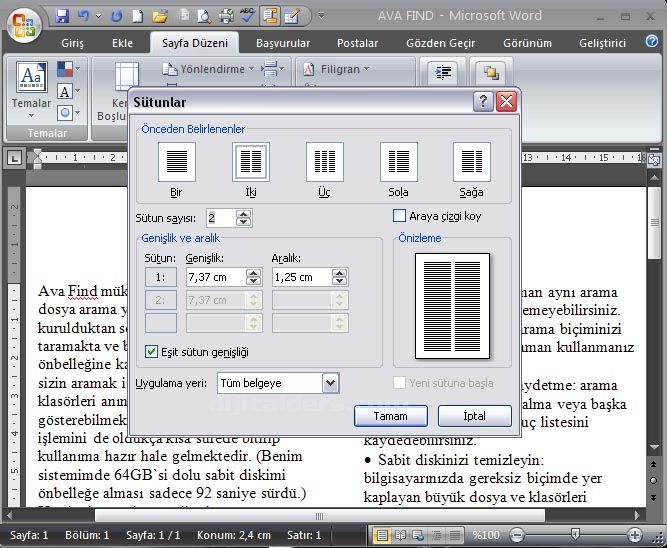Confirm with the Tamam button
The width and height of the screenshot is (667, 548).
[x=391, y=416]
